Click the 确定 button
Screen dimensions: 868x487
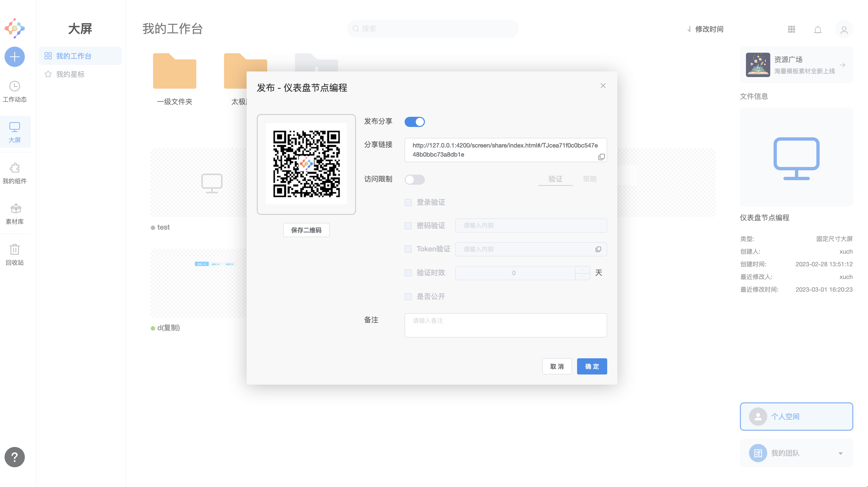click(x=592, y=366)
